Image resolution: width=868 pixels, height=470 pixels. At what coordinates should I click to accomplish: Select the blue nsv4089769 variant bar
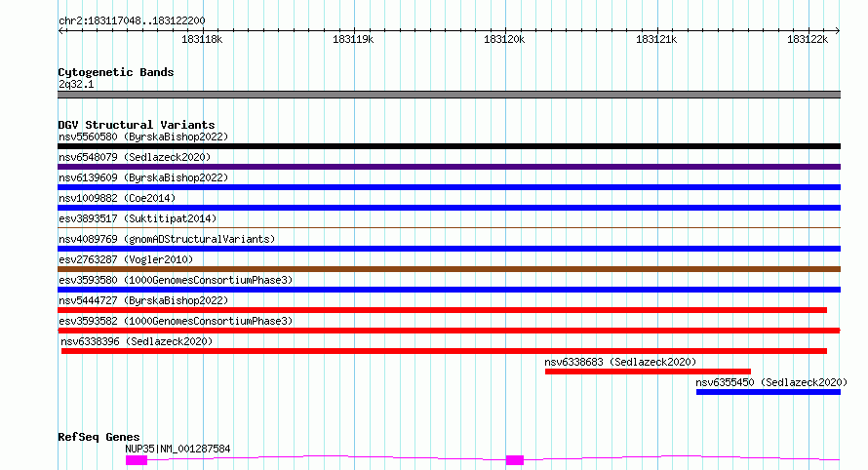tap(449, 249)
